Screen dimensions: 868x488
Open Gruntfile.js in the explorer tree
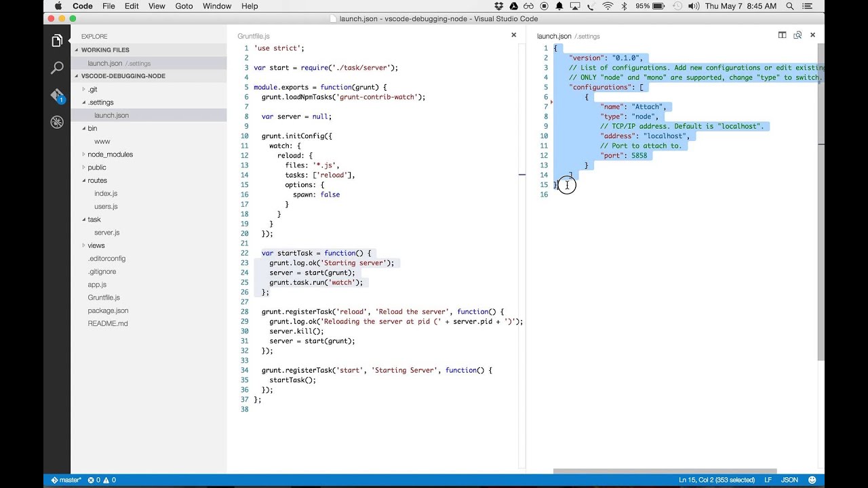[149, 298]
